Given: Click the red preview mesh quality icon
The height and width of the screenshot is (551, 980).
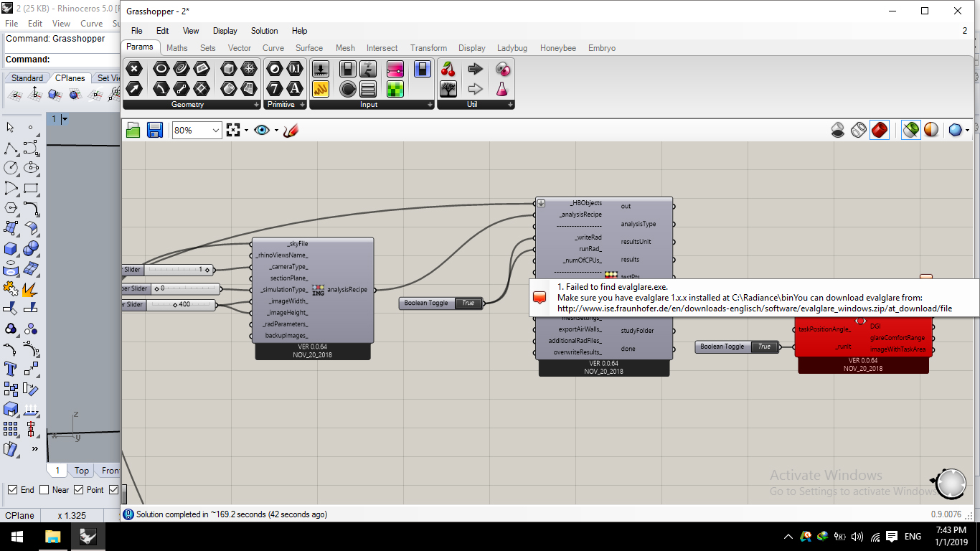Looking at the screenshot, I should (x=879, y=130).
